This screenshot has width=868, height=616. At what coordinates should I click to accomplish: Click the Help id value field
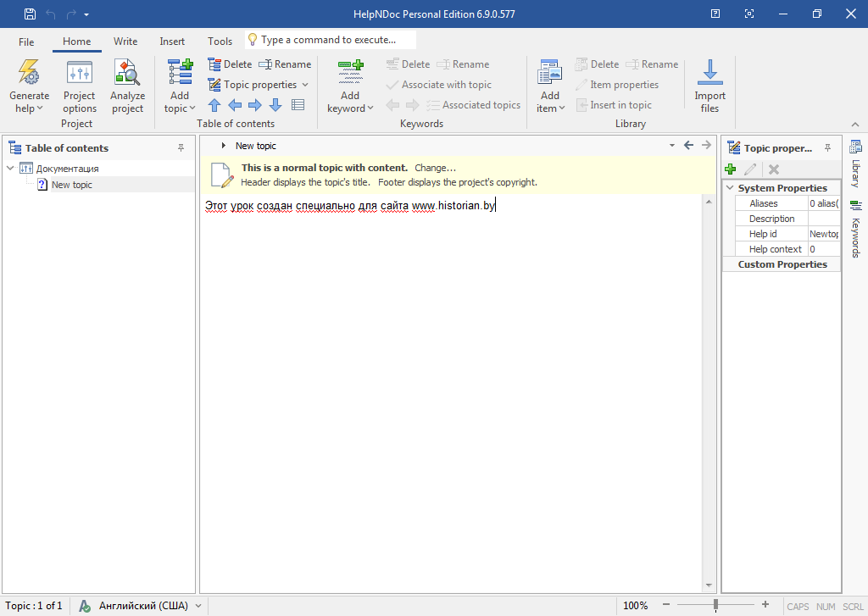coord(824,234)
